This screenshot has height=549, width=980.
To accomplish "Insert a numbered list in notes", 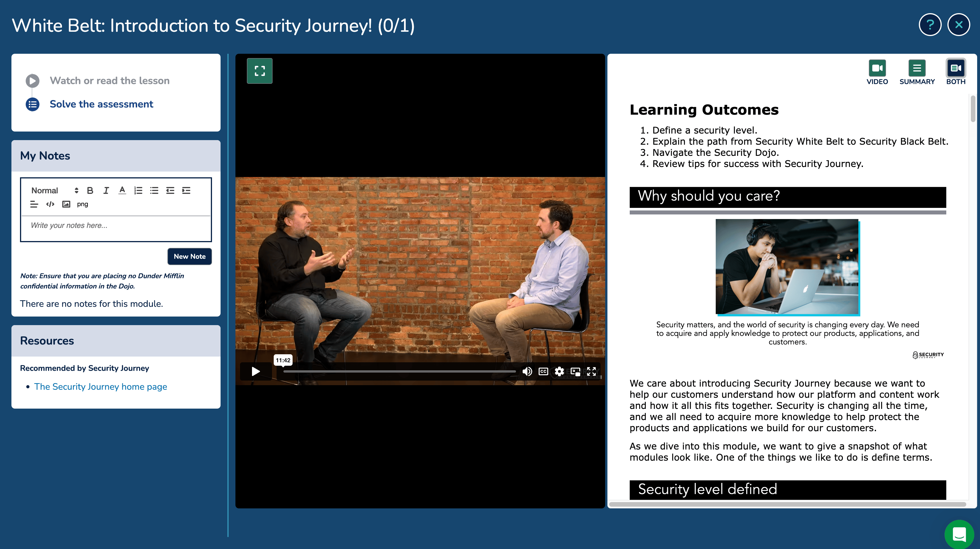I will [x=138, y=190].
